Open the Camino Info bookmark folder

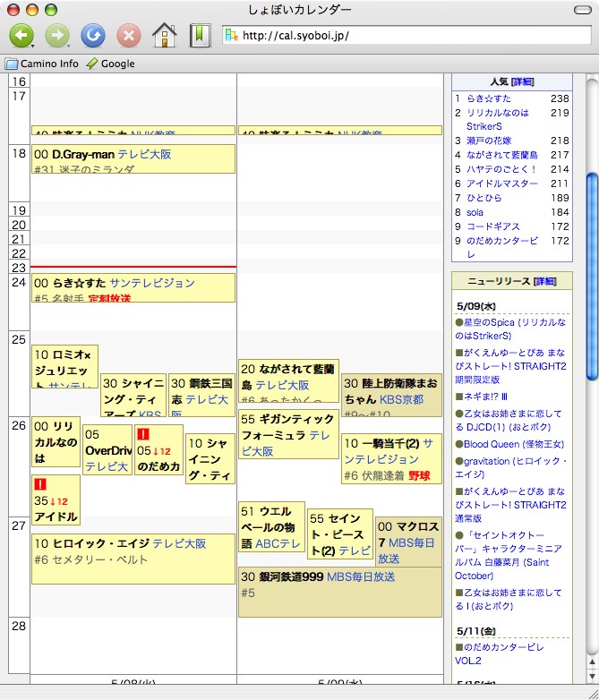(x=42, y=64)
